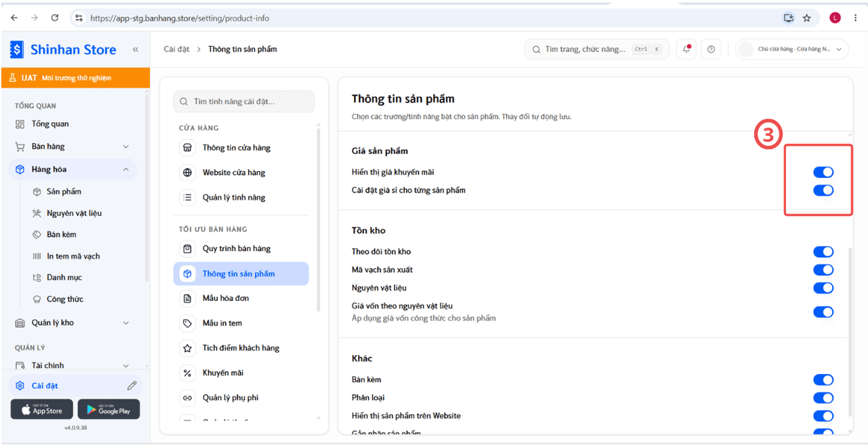Toggle Hiển thị giá khuyến mãi switch

823,172
